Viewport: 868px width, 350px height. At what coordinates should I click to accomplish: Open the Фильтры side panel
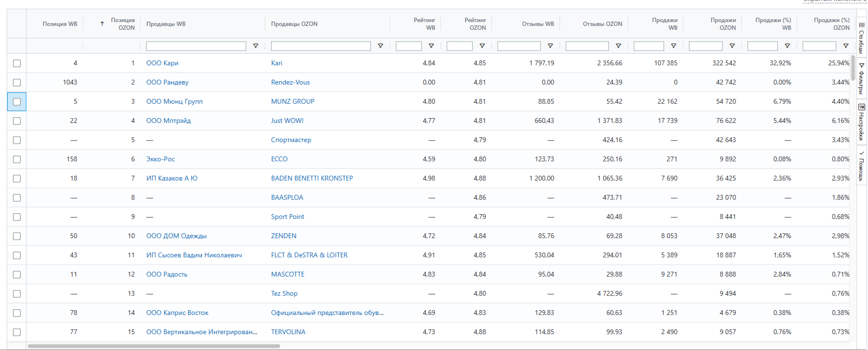click(x=862, y=78)
